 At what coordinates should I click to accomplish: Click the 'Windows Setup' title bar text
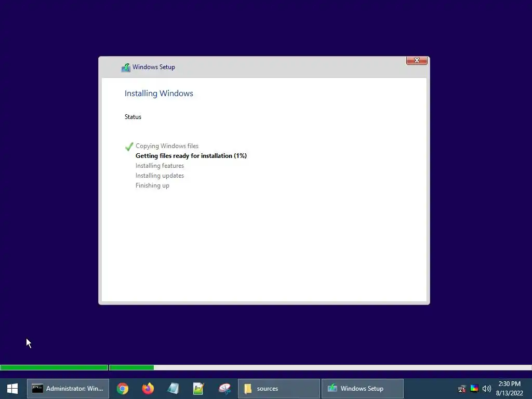click(154, 67)
